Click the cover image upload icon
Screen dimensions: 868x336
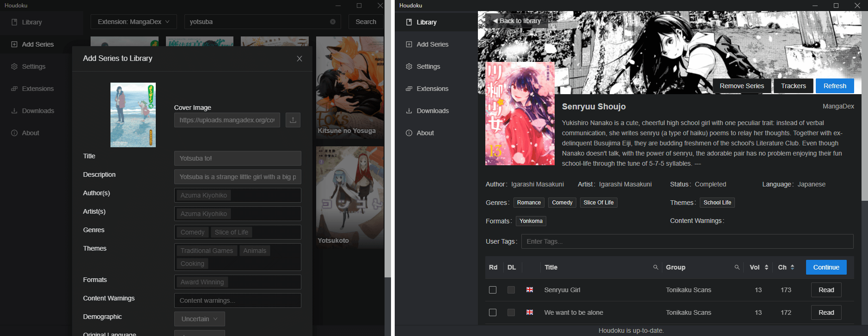click(293, 120)
